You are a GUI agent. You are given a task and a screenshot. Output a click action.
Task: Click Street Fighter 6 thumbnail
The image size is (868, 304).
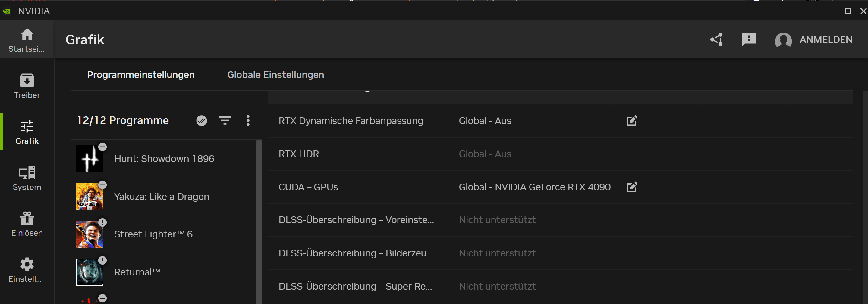pyautogui.click(x=90, y=234)
